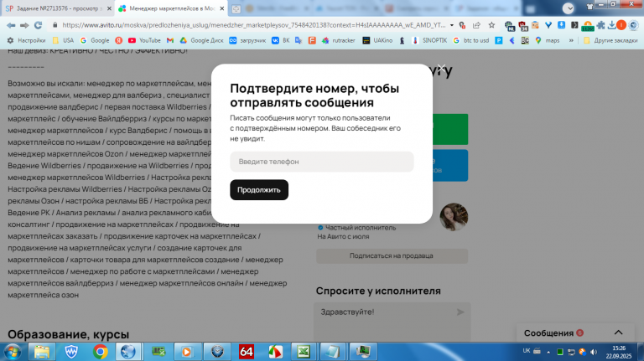The height and width of the screenshot is (361, 644).
Task: Close the phone confirmation dialog
Action: click(x=441, y=69)
